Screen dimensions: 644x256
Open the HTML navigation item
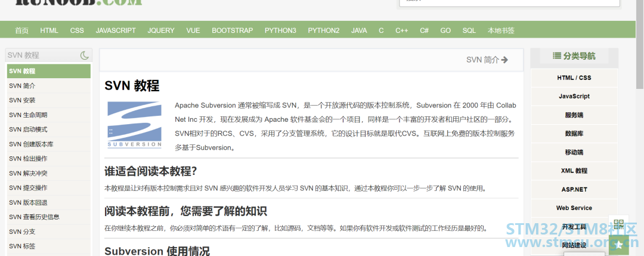49,30
